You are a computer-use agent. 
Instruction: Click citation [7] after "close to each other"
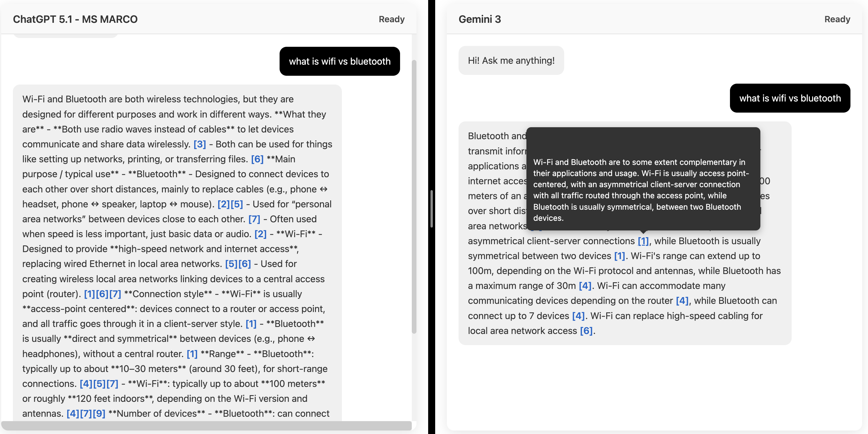[x=254, y=219]
